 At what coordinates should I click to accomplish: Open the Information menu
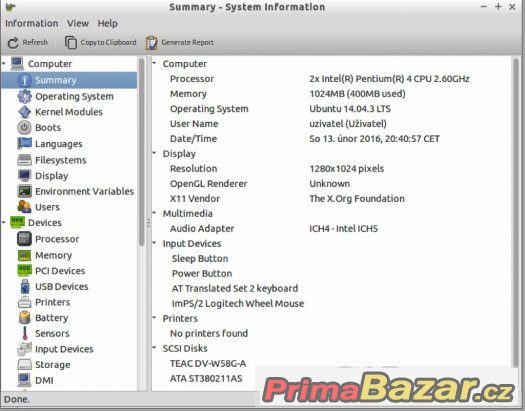coord(31,23)
